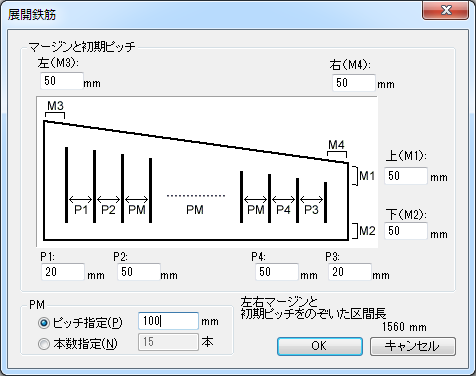Click the P4 spacing label in the diagram
Image resolution: width=476 pixels, height=376 pixels.
click(283, 210)
